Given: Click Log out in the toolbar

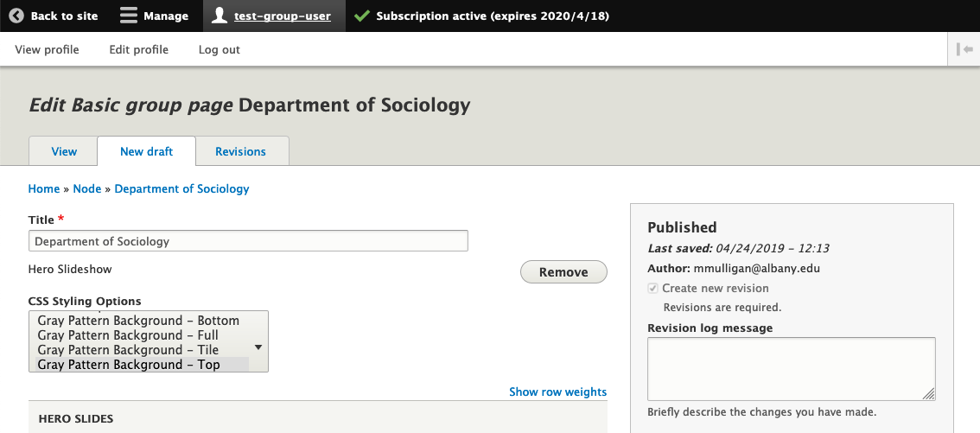Looking at the screenshot, I should point(219,49).
